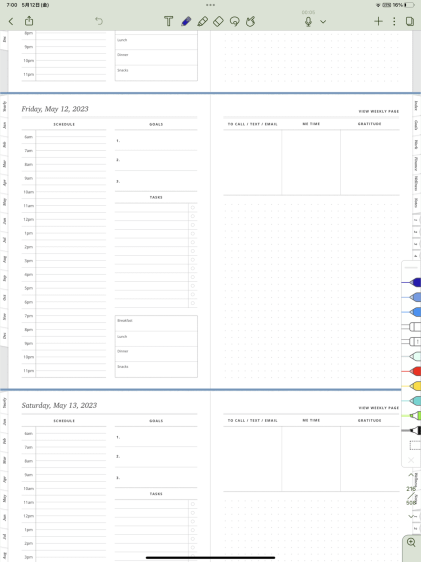Select the Eraser tool
421x562 pixels.
coord(218,22)
